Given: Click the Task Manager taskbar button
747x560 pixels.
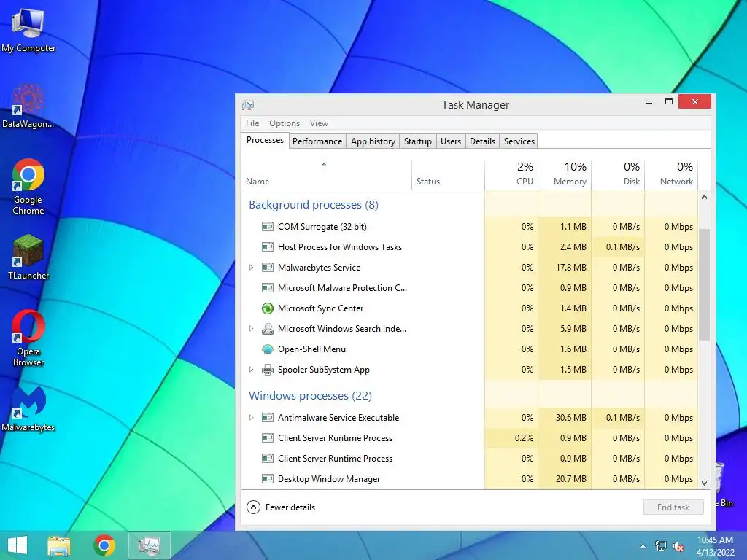Looking at the screenshot, I should [x=149, y=545].
